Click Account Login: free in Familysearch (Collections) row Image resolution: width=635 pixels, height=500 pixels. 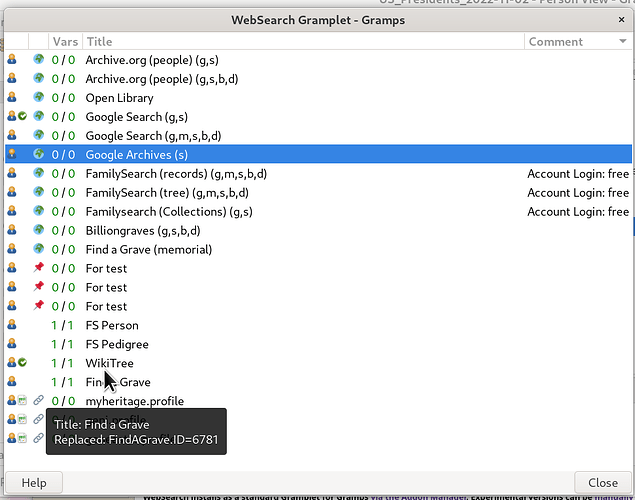(578, 212)
